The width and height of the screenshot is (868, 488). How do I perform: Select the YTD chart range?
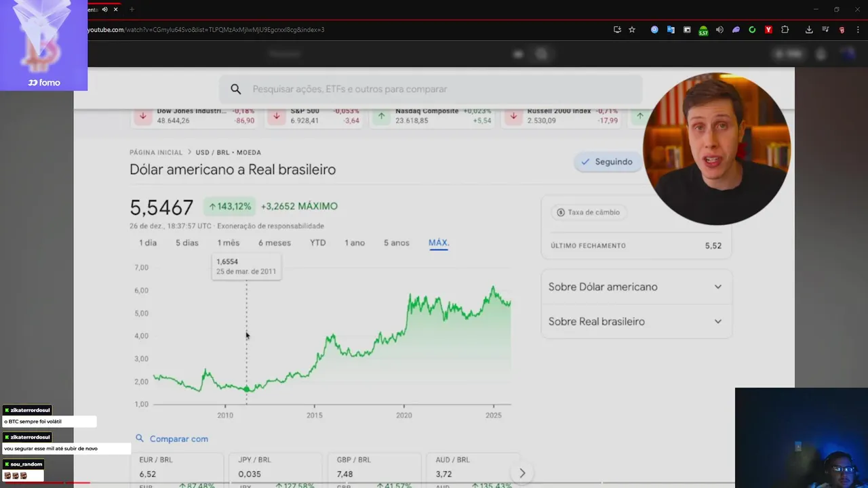[318, 243]
